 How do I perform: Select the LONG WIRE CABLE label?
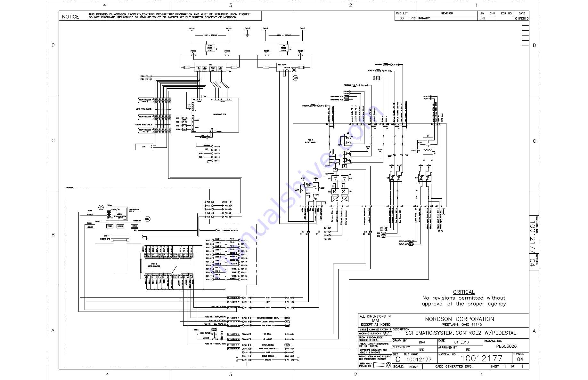[144, 109]
